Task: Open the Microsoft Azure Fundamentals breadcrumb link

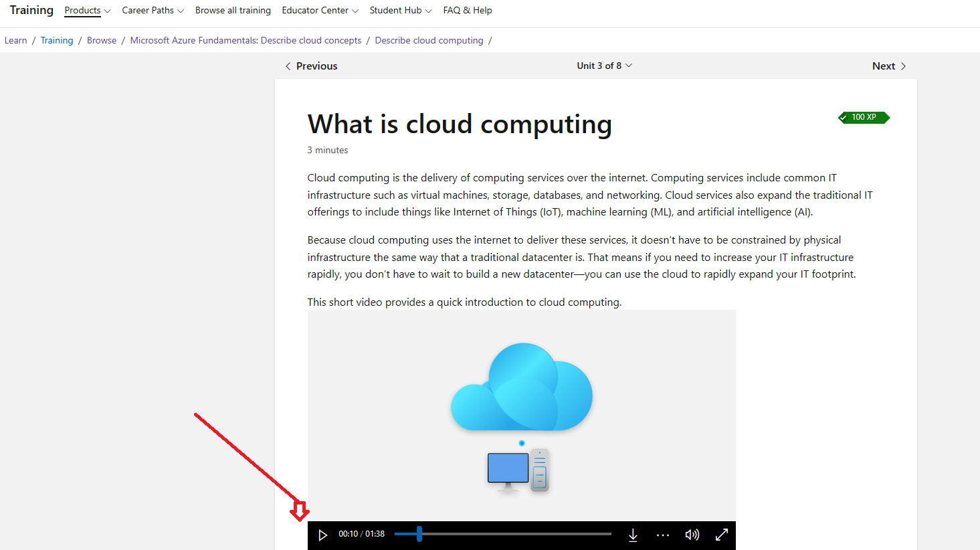Action: click(246, 41)
